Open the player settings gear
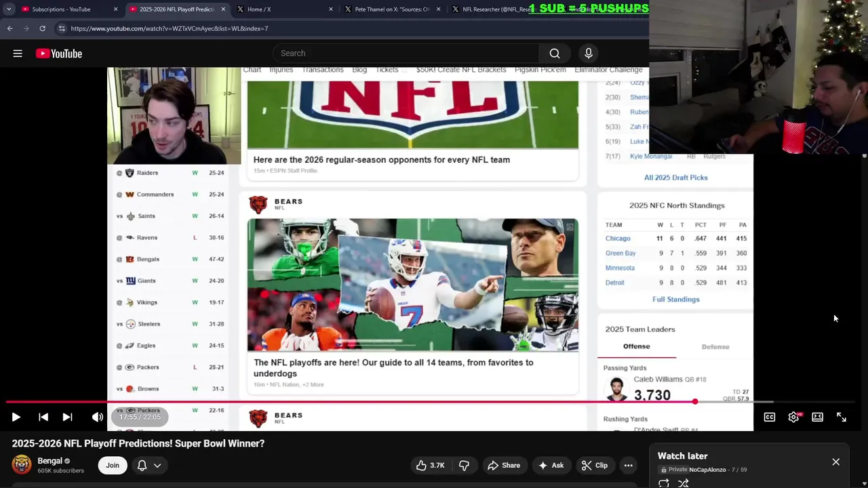The width and height of the screenshot is (868, 488). 793,418
